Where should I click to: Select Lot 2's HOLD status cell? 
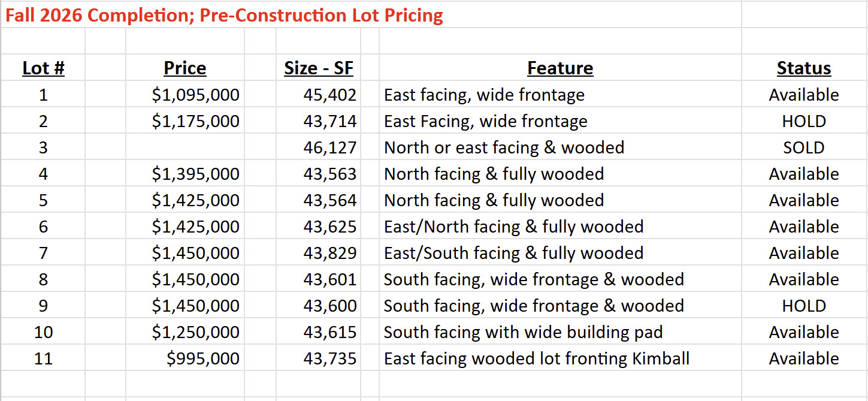coord(803,121)
